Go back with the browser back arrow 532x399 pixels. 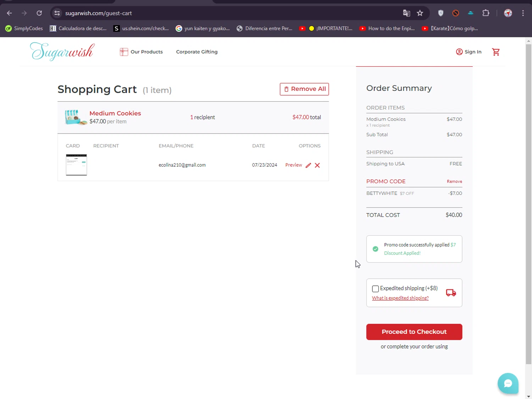coord(10,13)
